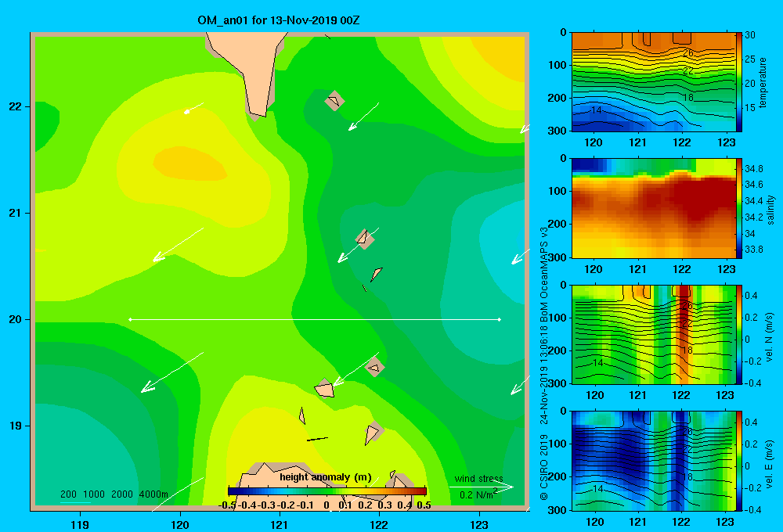Open the vel. E velocity section panel
The width and height of the screenshot is (783, 532).
tap(653, 461)
